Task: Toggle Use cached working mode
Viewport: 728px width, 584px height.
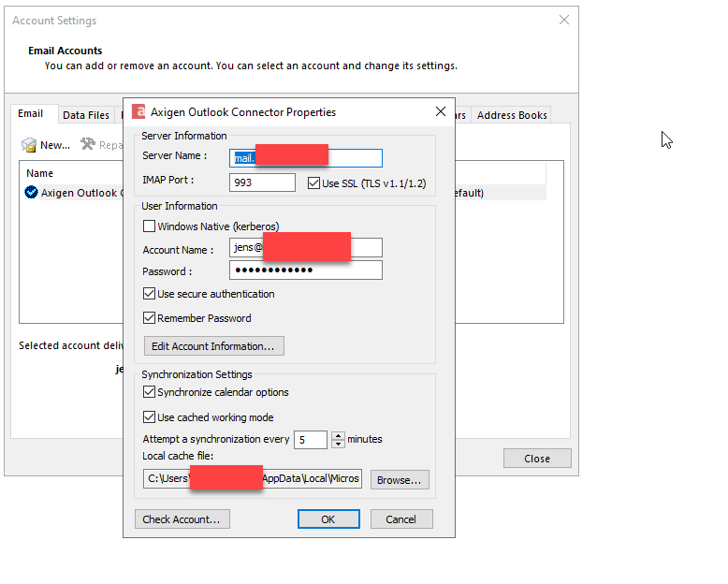Action: click(149, 417)
